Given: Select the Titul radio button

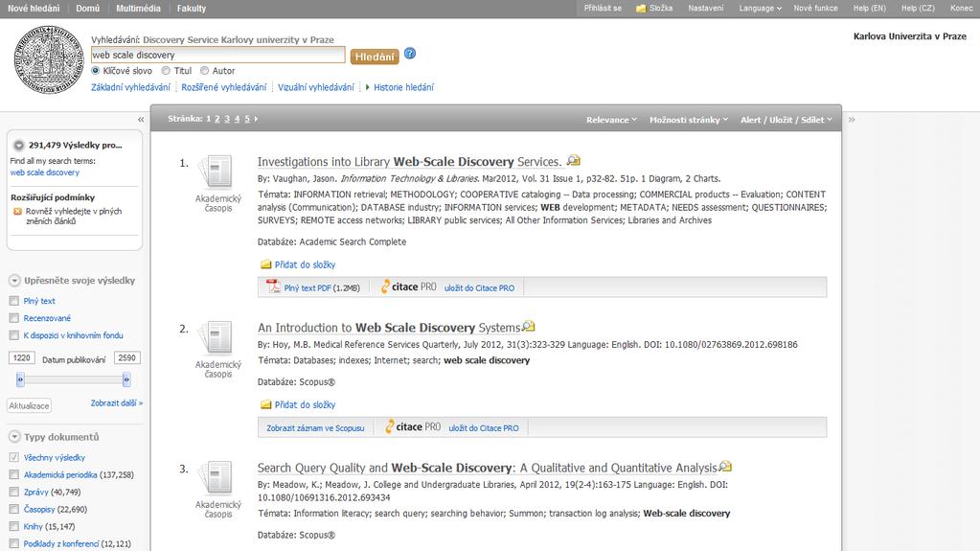Looking at the screenshot, I should 166,71.
